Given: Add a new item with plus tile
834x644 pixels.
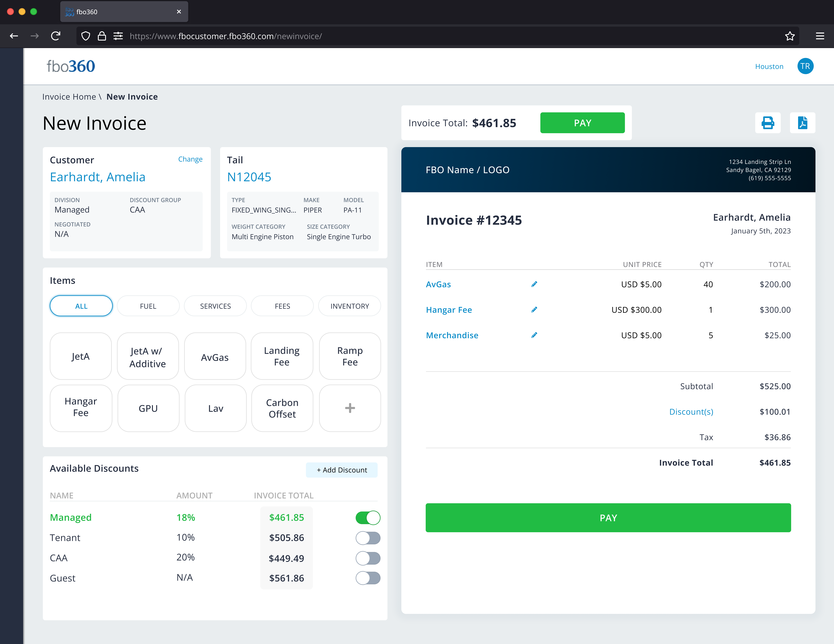Looking at the screenshot, I should (350, 408).
